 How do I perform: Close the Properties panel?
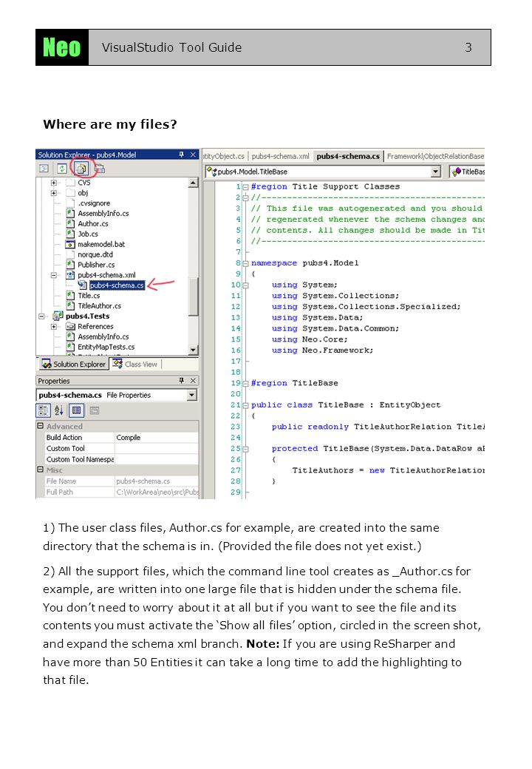193,381
